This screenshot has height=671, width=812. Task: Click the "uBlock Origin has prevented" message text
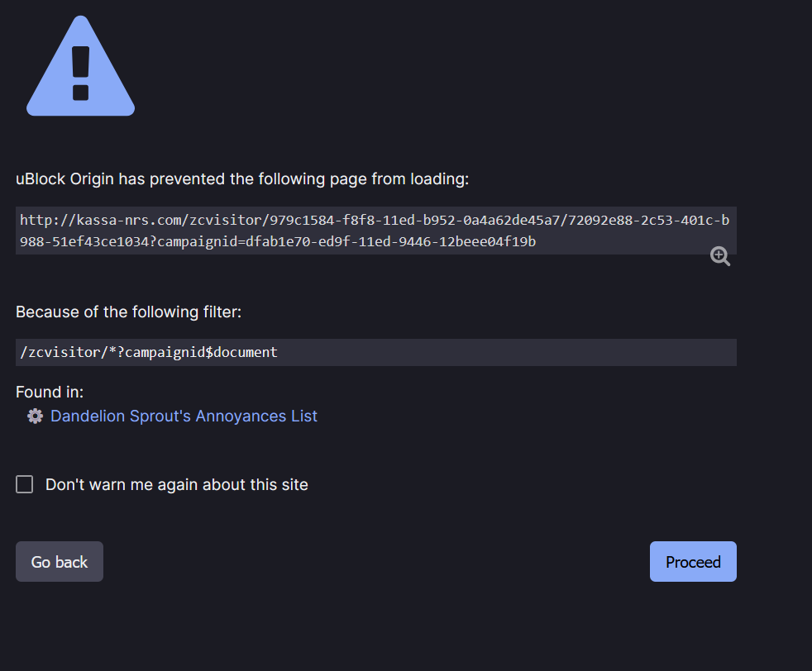(242, 178)
